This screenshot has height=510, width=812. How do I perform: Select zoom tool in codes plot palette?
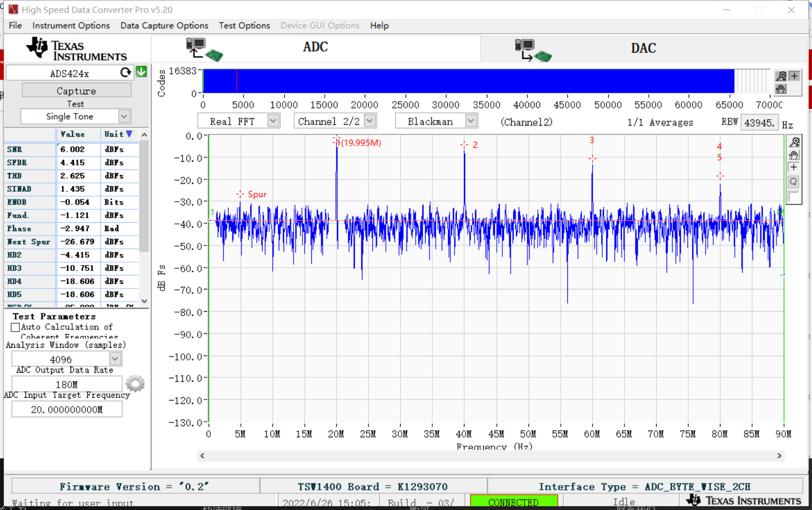point(781,76)
